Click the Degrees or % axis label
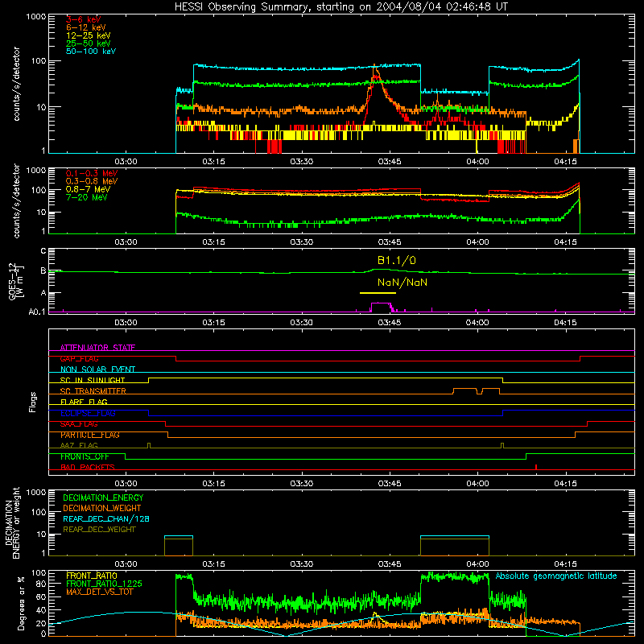 coord(22,603)
